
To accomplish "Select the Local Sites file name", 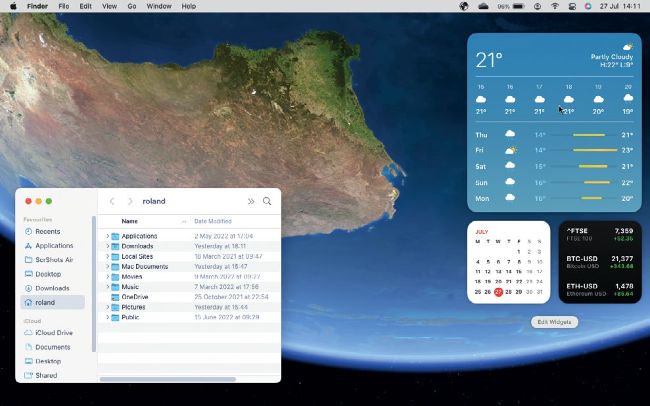I will click(137, 256).
